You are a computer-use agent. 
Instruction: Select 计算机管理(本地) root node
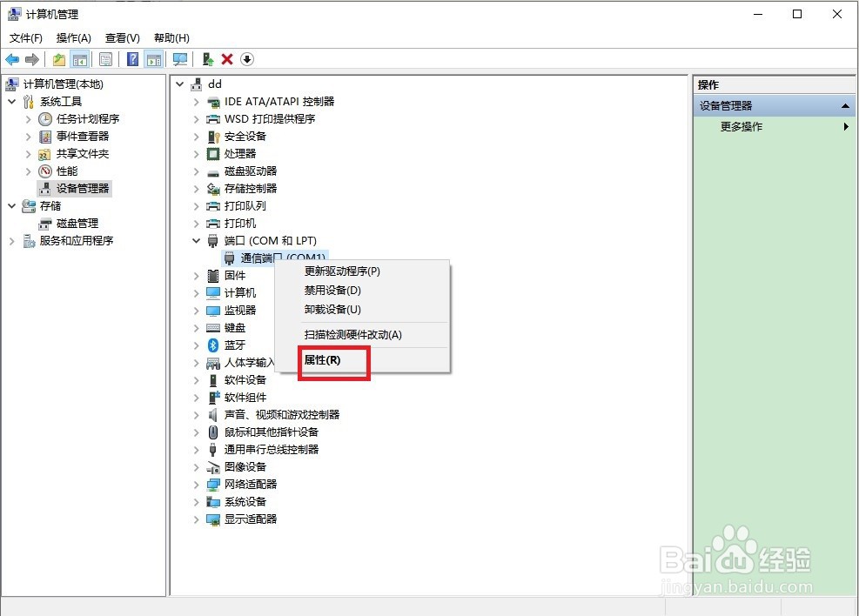[63, 84]
